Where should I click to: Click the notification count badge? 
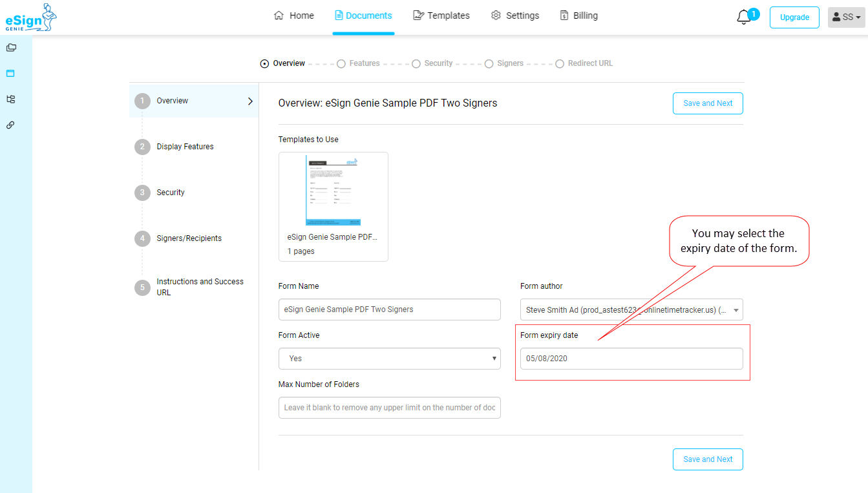(754, 14)
